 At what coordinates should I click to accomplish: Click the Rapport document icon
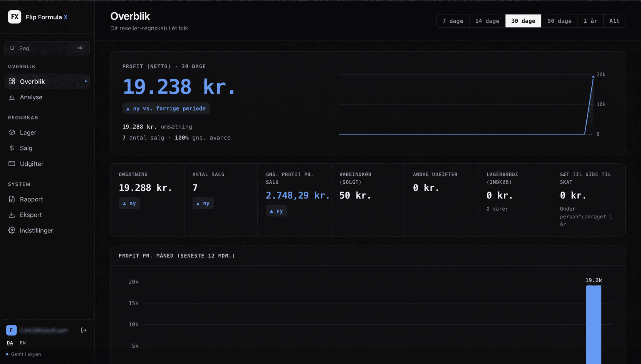[12, 199]
